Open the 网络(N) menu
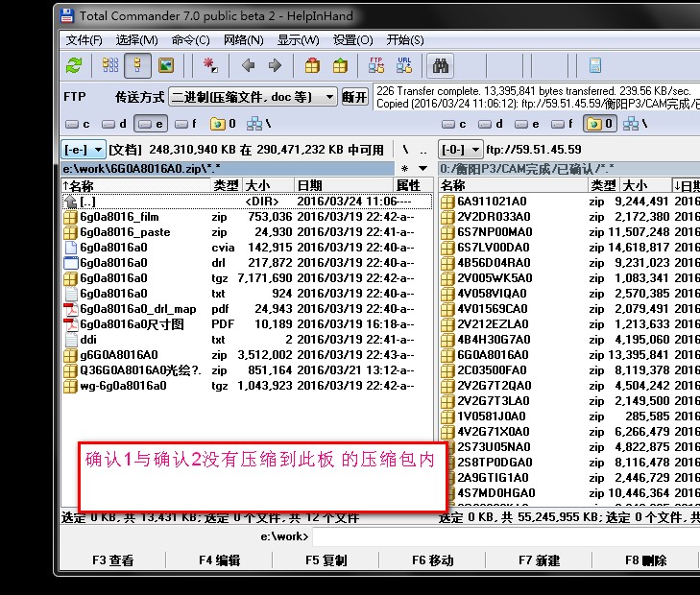 [x=243, y=40]
